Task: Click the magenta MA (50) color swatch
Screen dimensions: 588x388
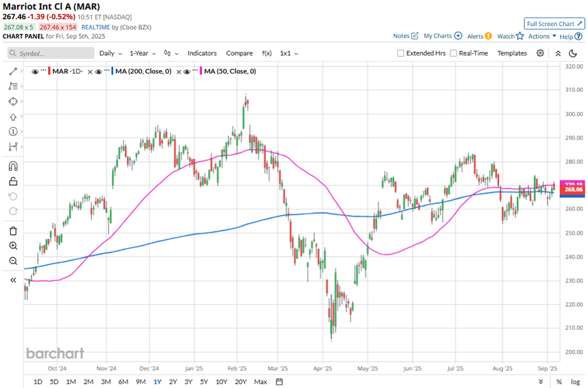Action: (201, 71)
